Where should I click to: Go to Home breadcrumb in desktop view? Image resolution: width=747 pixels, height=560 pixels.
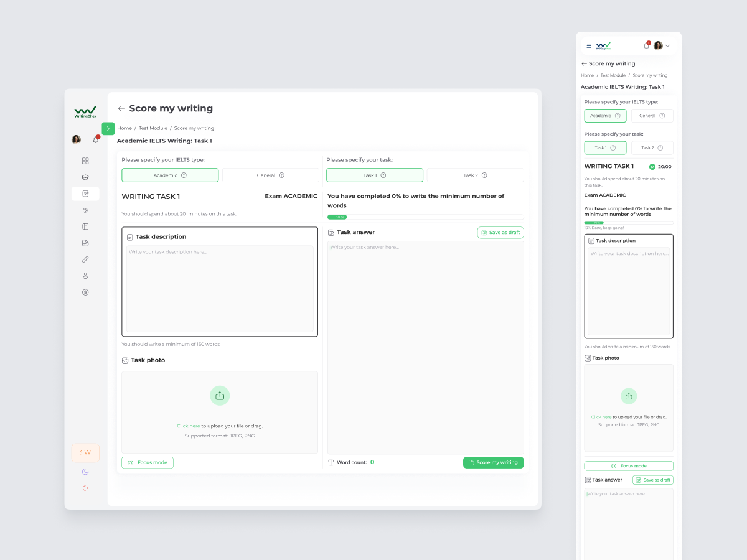[x=125, y=128]
